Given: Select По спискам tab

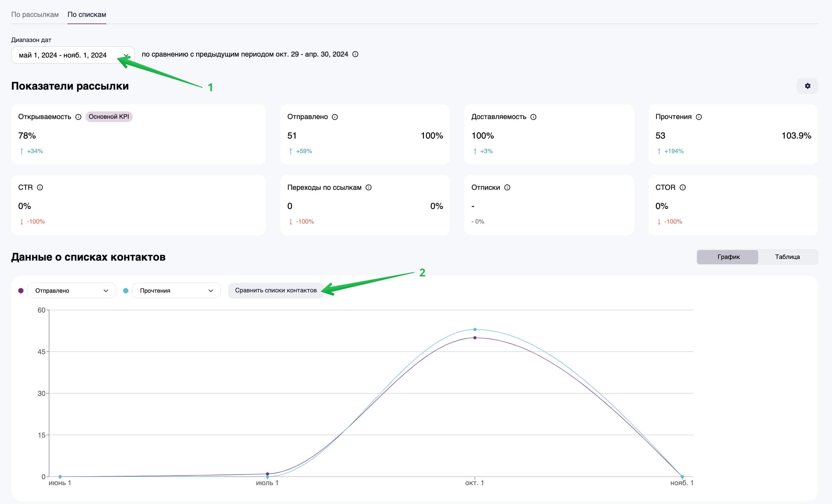Looking at the screenshot, I should pyautogui.click(x=87, y=15).
